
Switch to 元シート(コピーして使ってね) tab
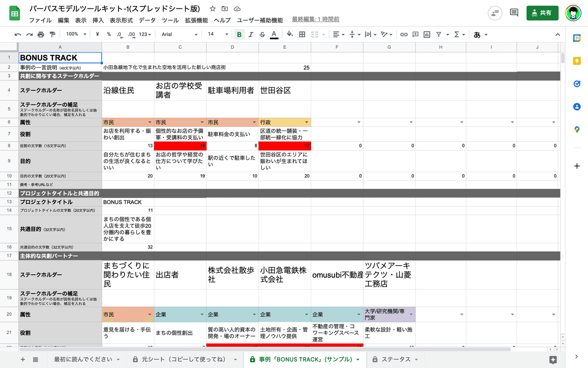coord(185,359)
